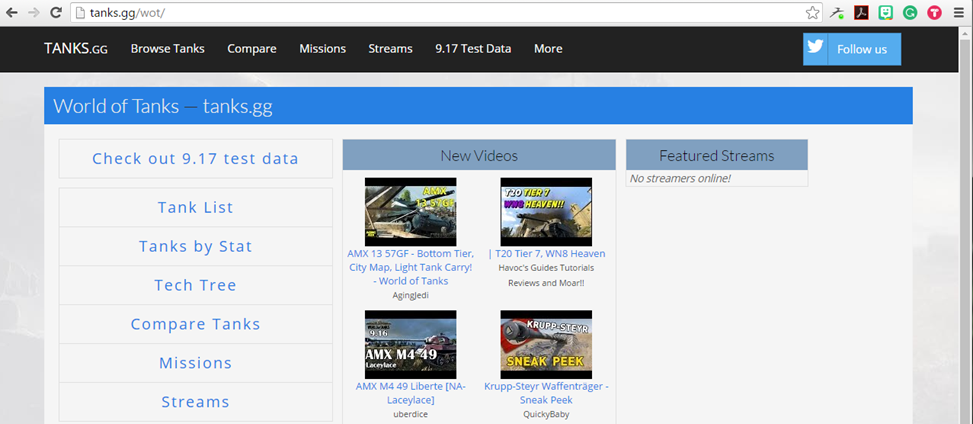This screenshot has height=424, width=973.
Task: Click the QuickyBaby author name
Action: (x=546, y=414)
